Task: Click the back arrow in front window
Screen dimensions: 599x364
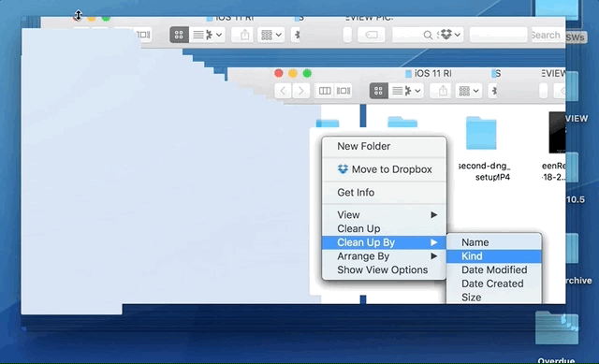Action: tap(283, 91)
